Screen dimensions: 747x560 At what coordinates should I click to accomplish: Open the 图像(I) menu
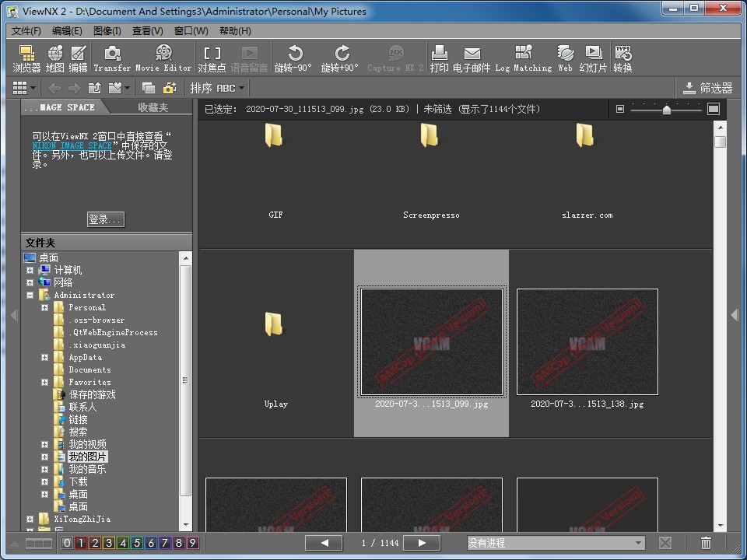107,31
